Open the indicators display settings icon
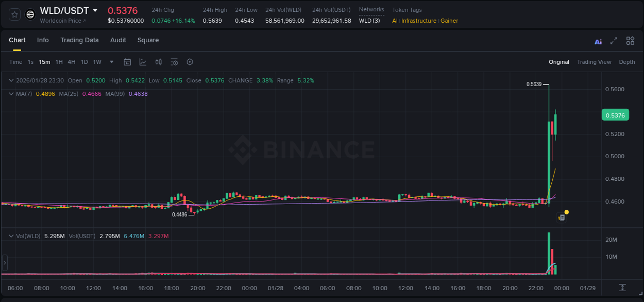The height and width of the screenshot is (302, 644). pyautogui.click(x=174, y=62)
